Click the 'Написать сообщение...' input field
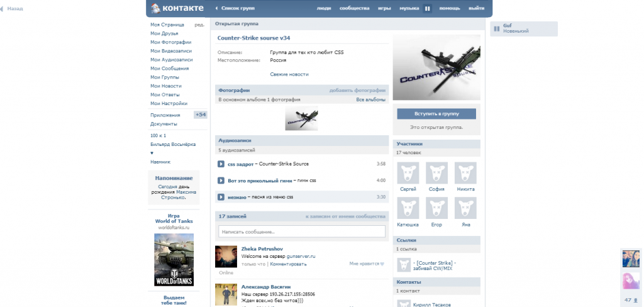The image size is (644, 307). click(x=301, y=232)
